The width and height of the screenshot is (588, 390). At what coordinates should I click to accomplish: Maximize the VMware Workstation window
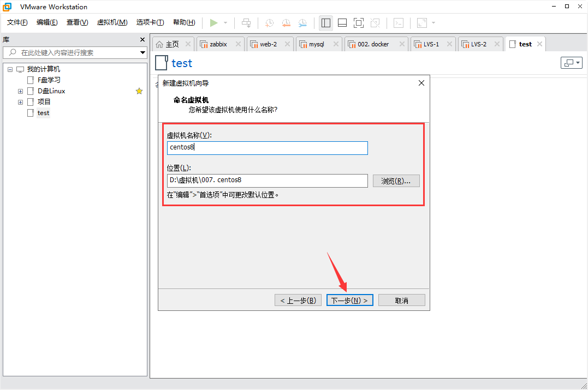[x=567, y=7]
